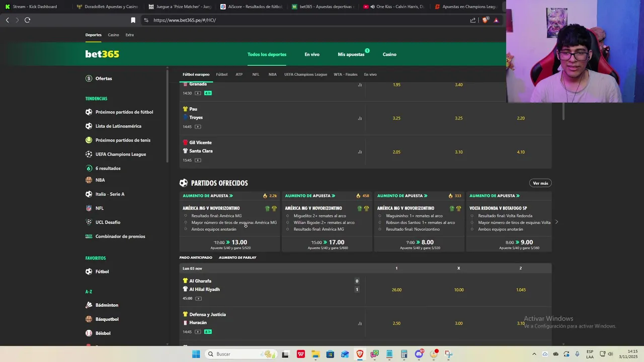Switch to Stream - Kick Dashboard browser tab

tap(35, 7)
